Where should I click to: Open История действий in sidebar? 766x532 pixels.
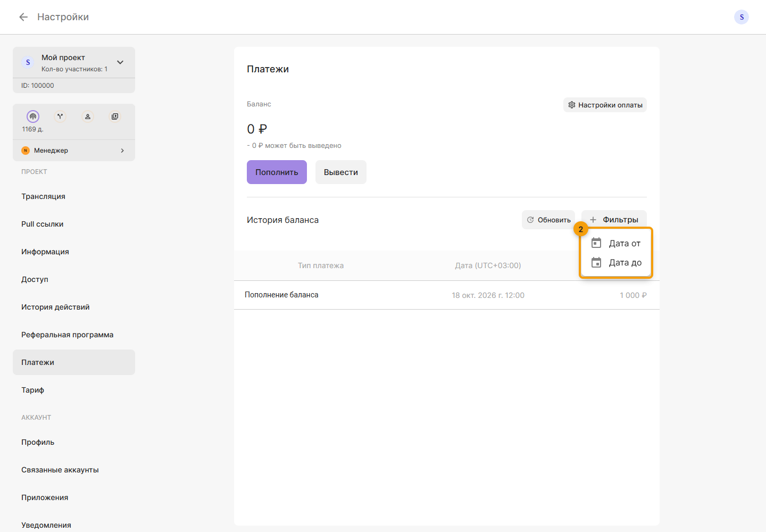[x=74, y=307]
